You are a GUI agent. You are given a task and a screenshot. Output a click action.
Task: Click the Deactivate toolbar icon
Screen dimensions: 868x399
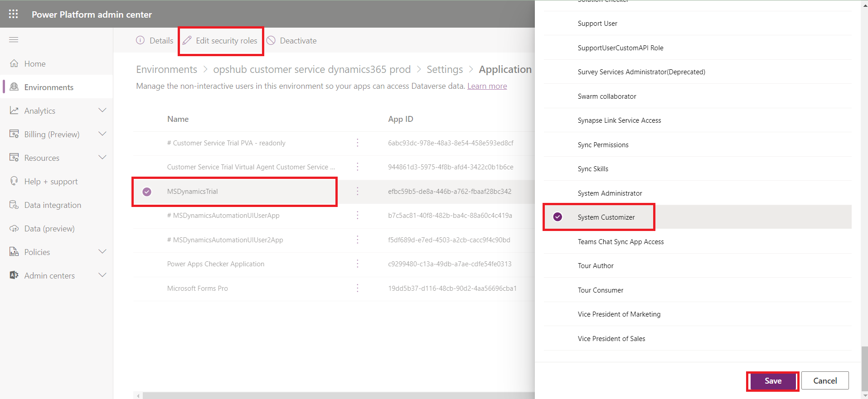pyautogui.click(x=271, y=40)
